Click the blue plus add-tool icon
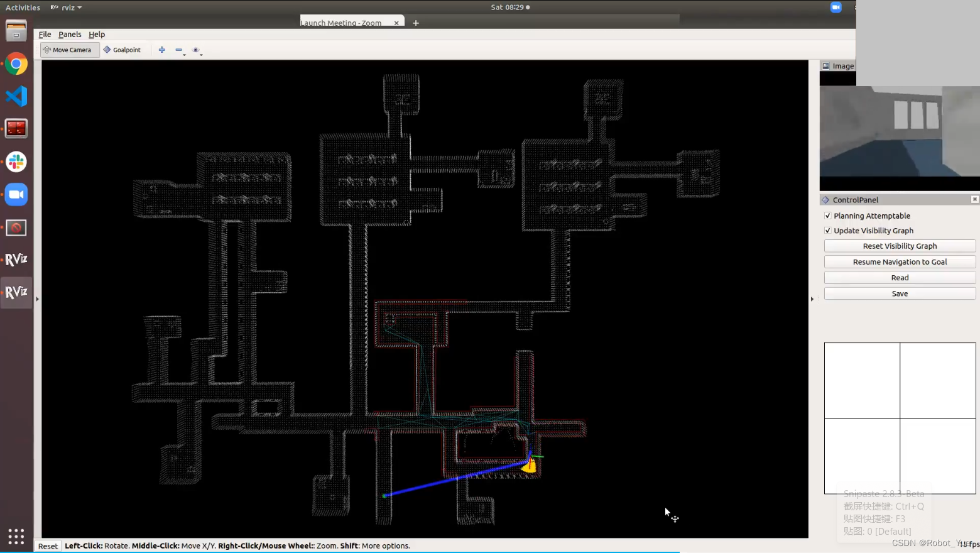The width and height of the screenshot is (980, 553). coord(162,50)
